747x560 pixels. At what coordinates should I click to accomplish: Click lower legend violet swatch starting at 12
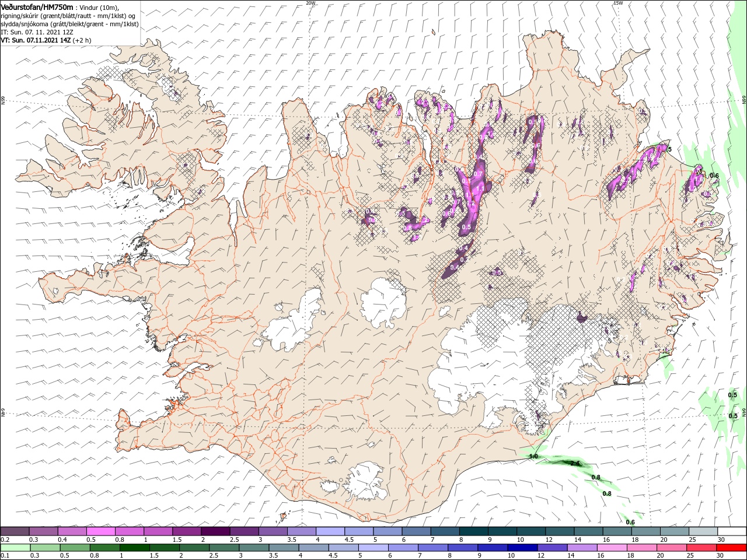tap(551, 548)
